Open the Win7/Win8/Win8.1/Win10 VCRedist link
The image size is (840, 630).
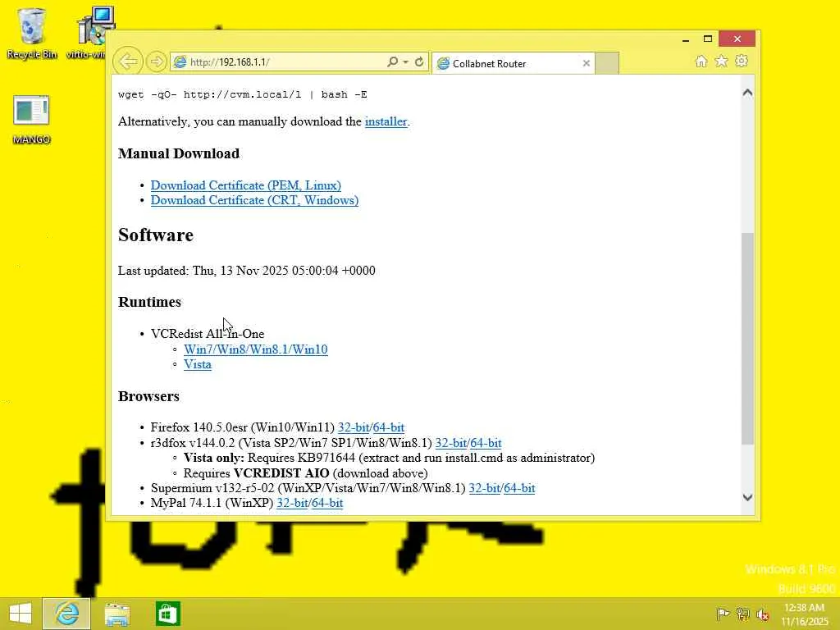tap(256, 349)
